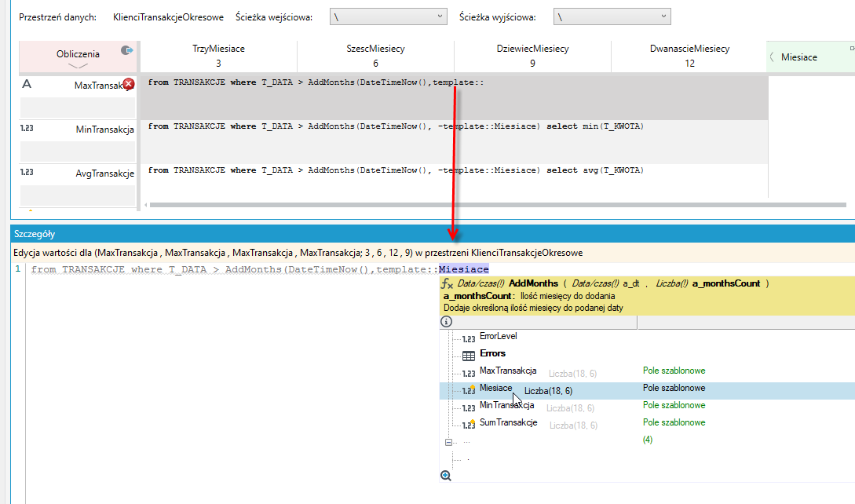The height and width of the screenshot is (504, 855).
Task: Select the DwanascieMiesiecy column header
Action: click(x=689, y=56)
